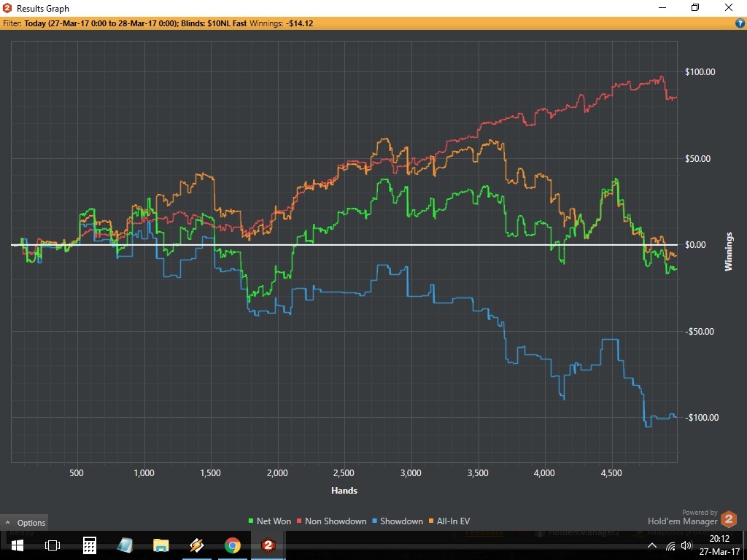Click the Hold'em Manager logo in title bar

7,7
